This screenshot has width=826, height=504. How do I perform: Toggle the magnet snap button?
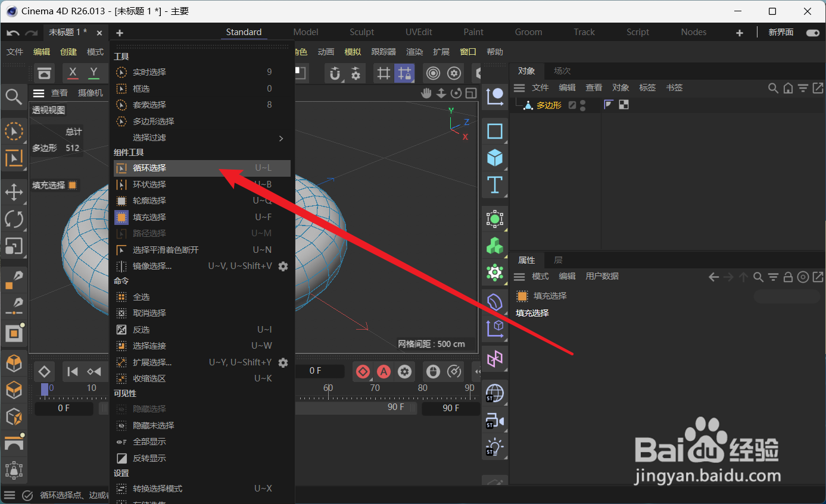(335, 73)
